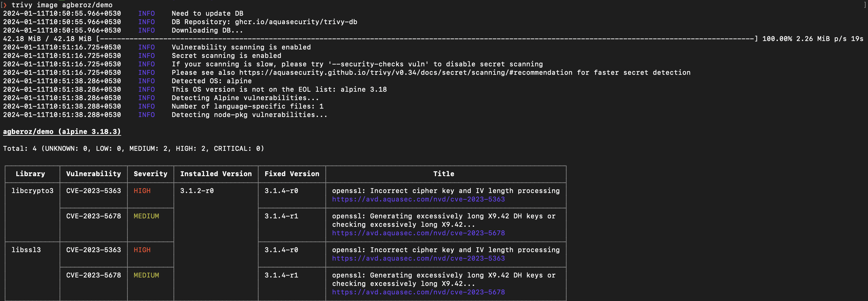
Task: Click the 'libssl3' library cell
Action: click(x=26, y=250)
